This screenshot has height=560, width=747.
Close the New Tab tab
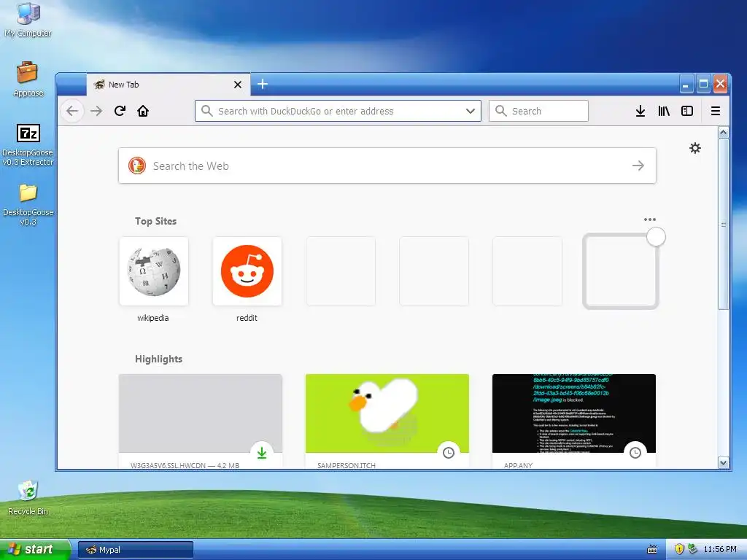238,85
